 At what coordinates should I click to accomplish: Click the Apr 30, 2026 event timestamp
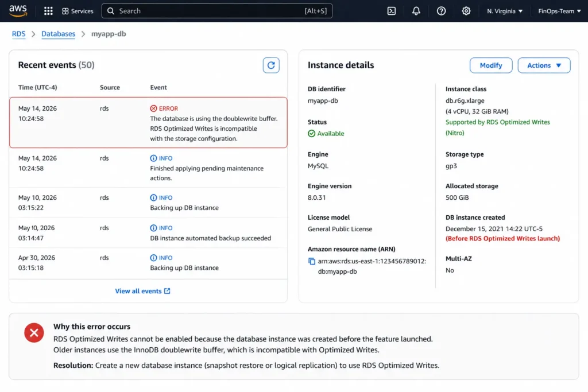[36, 263]
